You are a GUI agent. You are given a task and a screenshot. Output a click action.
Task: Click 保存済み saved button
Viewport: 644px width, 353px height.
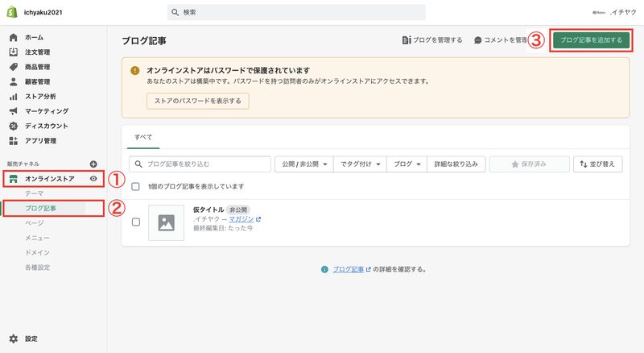pos(529,164)
